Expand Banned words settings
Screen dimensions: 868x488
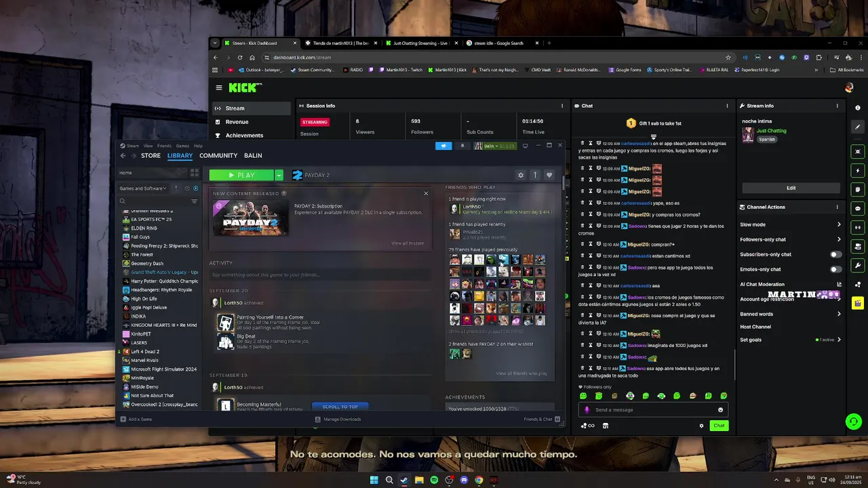tap(839, 314)
